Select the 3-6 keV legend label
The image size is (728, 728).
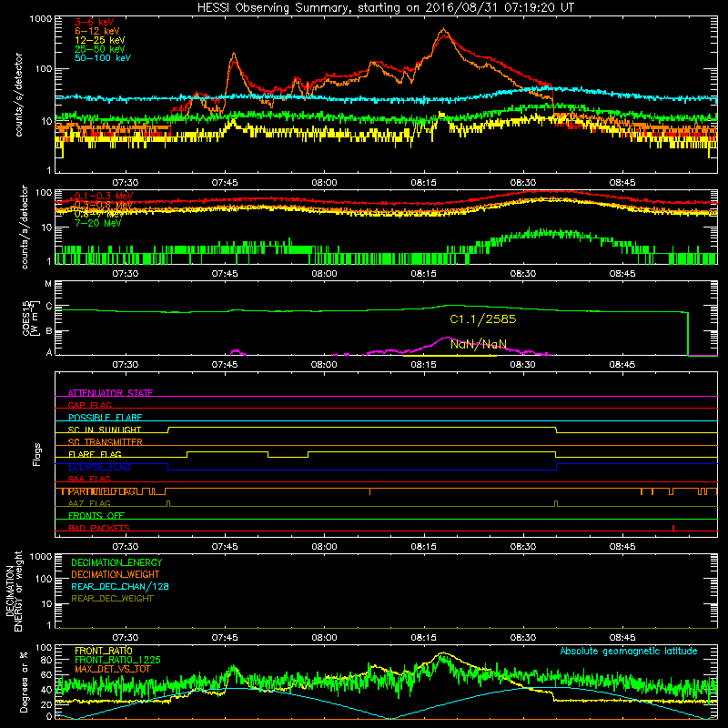point(95,22)
